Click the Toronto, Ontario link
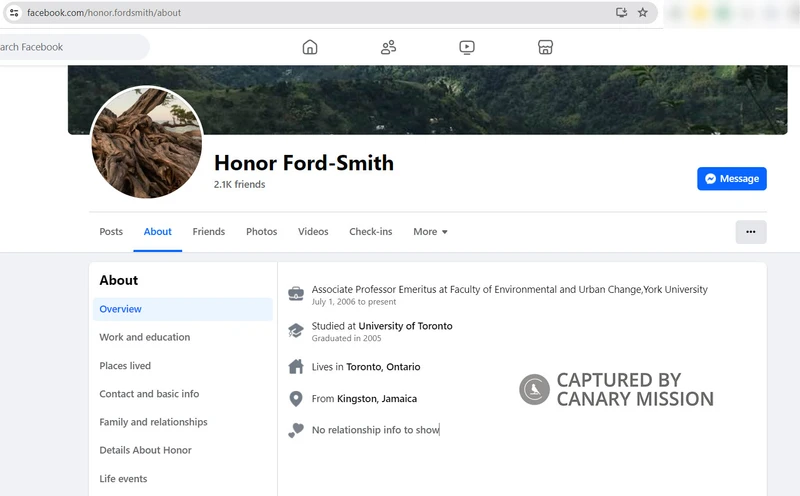This screenshot has width=800, height=496. coord(383,367)
